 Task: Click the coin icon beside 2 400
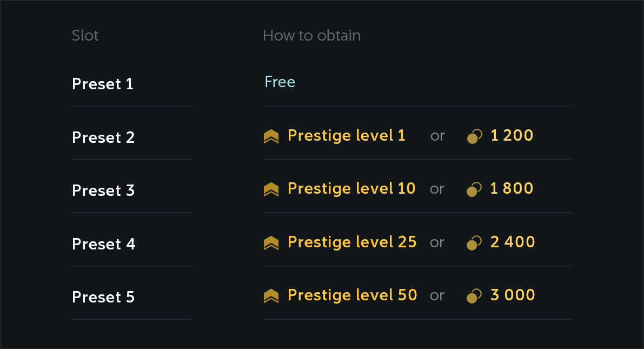[x=474, y=243]
